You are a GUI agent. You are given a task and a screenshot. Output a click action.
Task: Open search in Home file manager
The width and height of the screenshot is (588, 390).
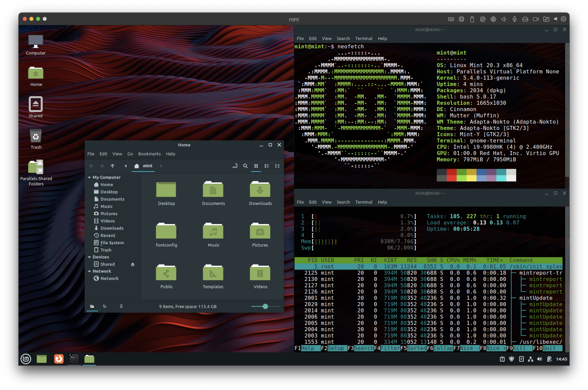(246, 166)
